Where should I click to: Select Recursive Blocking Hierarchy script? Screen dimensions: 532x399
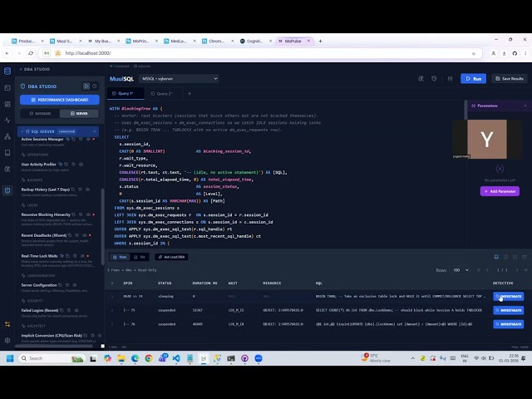(46, 214)
